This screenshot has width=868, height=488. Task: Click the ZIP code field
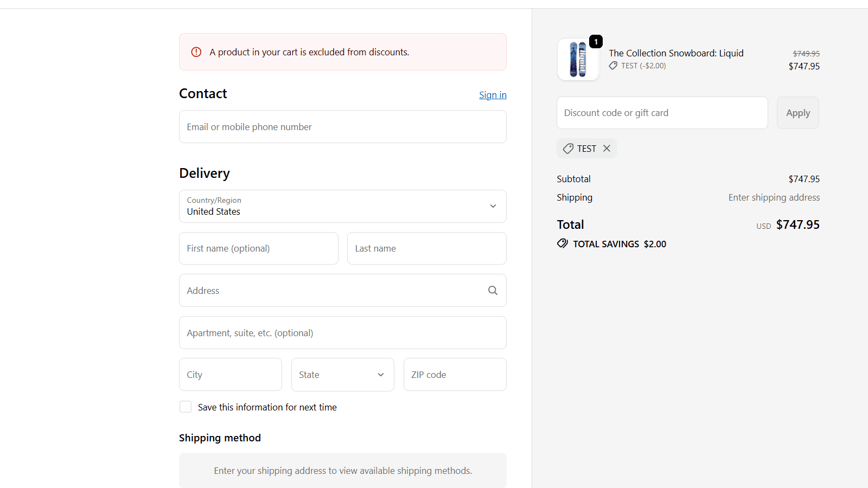coord(455,374)
